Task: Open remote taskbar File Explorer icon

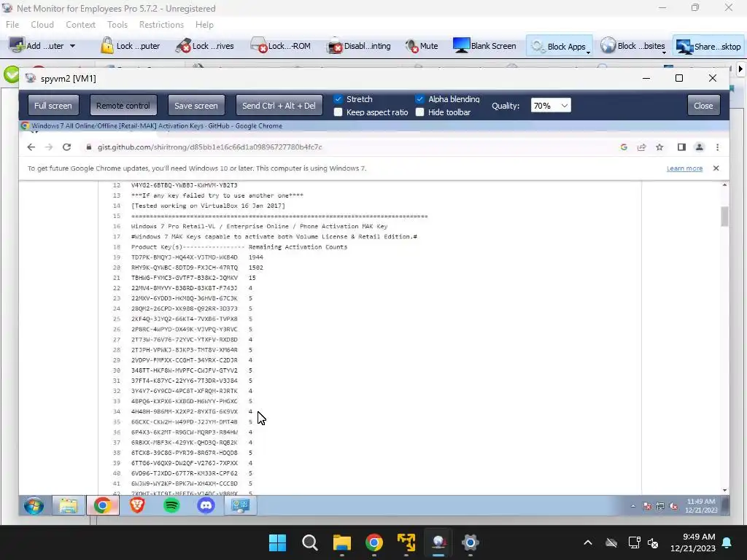Action: (68, 506)
